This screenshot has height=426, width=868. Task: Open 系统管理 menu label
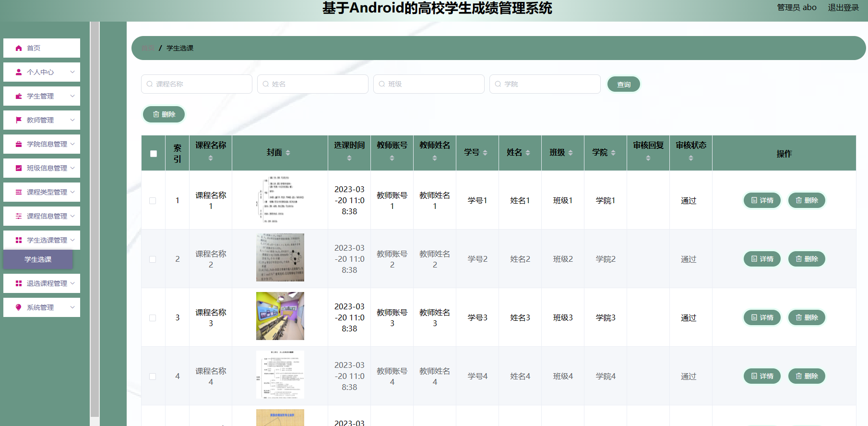pyautogui.click(x=40, y=307)
